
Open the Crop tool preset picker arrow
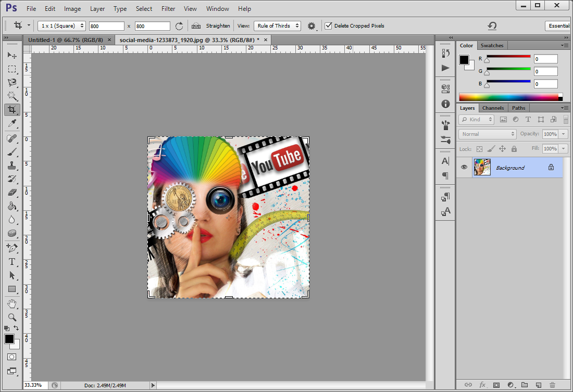29,26
